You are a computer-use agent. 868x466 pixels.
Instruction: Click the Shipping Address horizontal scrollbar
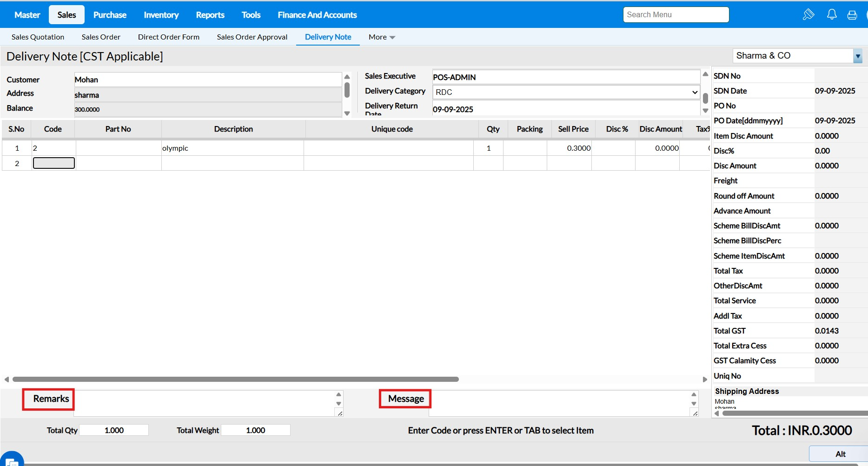[795, 413]
